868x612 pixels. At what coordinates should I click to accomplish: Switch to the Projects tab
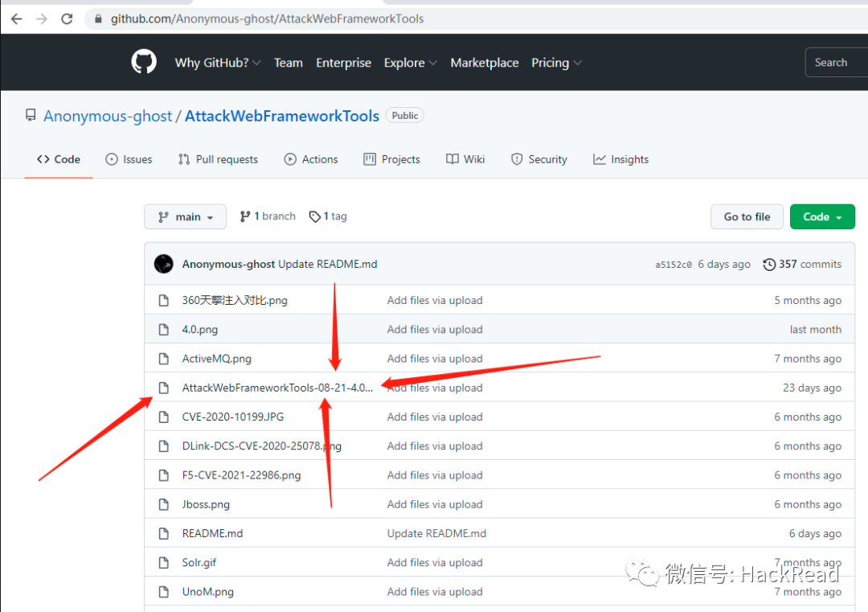tap(392, 159)
